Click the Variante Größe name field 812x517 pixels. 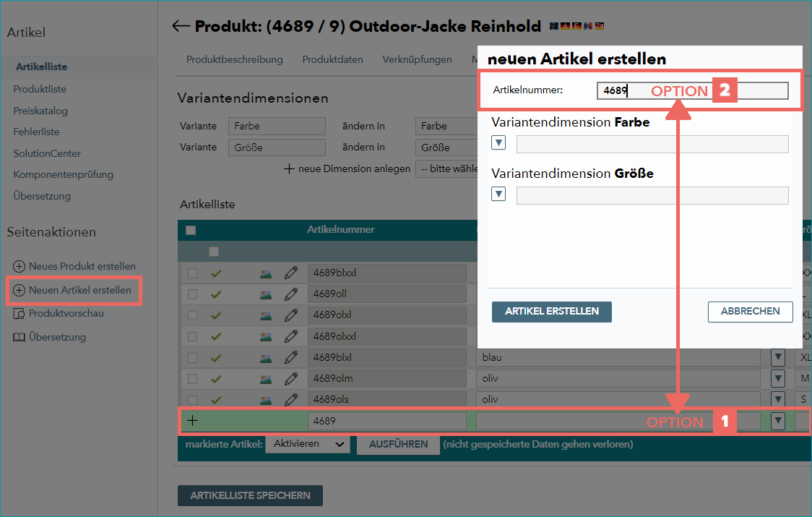(x=277, y=148)
